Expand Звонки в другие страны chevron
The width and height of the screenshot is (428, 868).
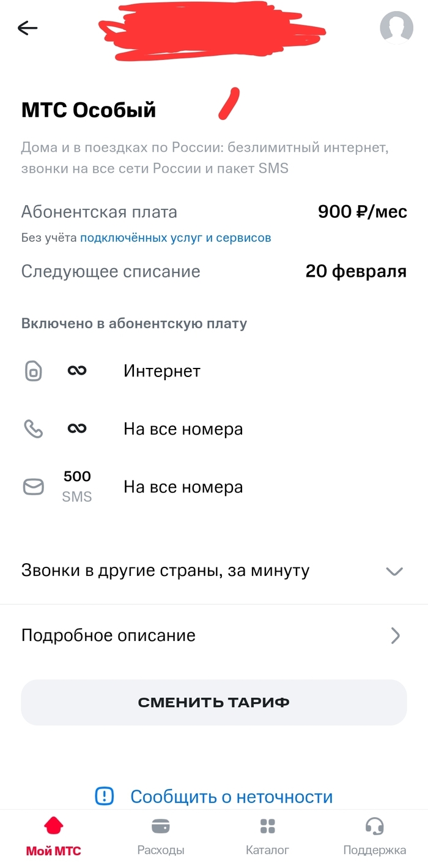tap(394, 571)
